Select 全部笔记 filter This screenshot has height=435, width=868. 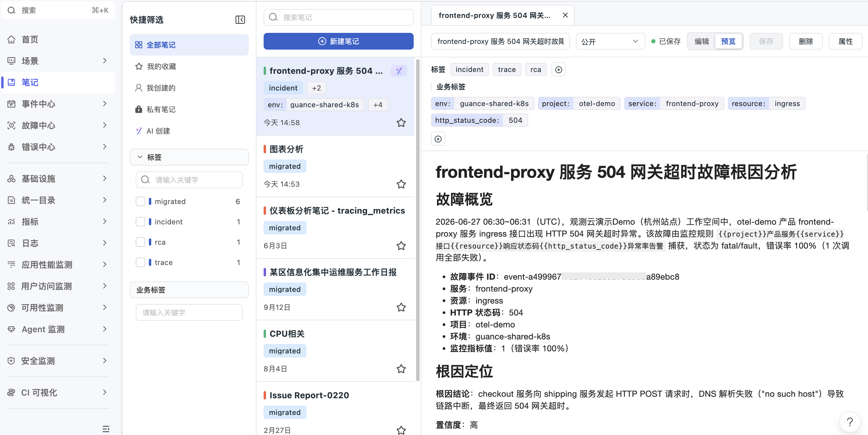click(189, 45)
